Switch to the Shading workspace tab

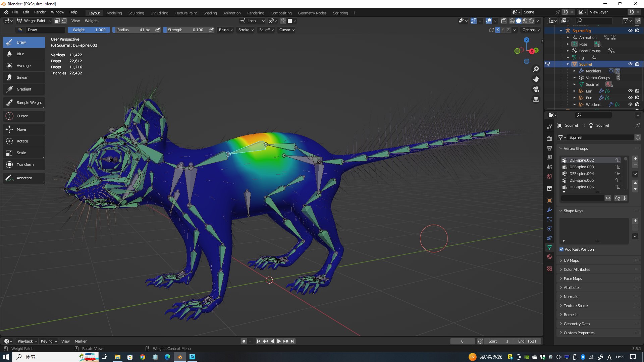click(x=210, y=13)
